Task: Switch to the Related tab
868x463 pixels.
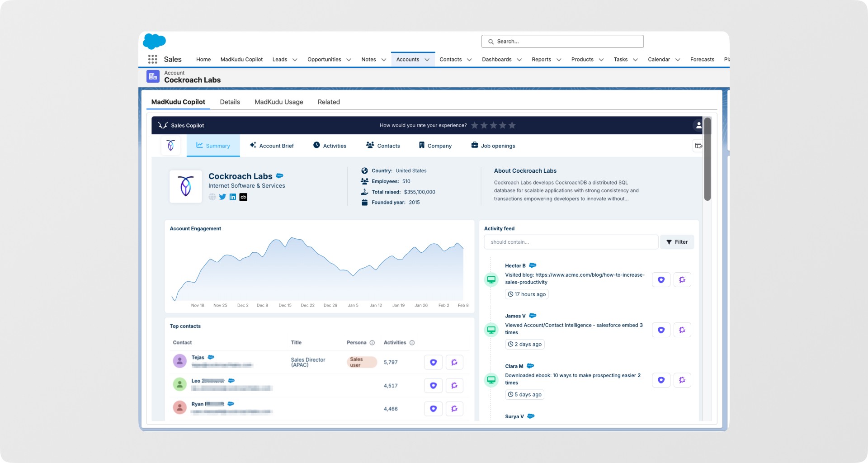Action: [x=329, y=102]
